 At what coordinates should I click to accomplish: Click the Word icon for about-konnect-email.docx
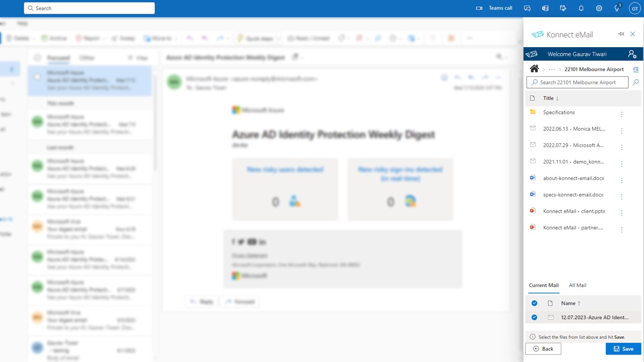click(533, 178)
